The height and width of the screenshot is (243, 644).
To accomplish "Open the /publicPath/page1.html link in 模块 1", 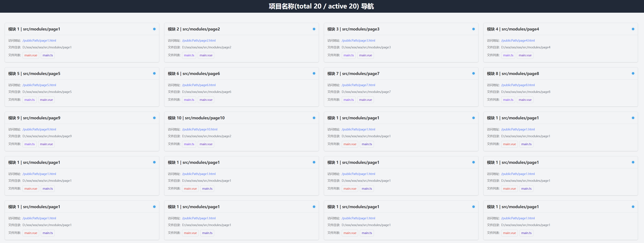I will pyautogui.click(x=39, y=40).
